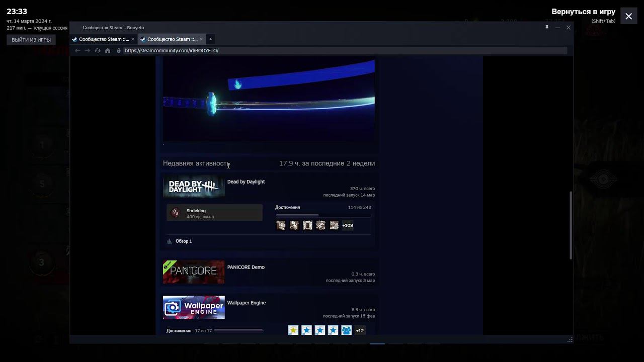Click the overlay clock showing 23:33
This screenshot has height=362, width=644.
pos(17,12)
